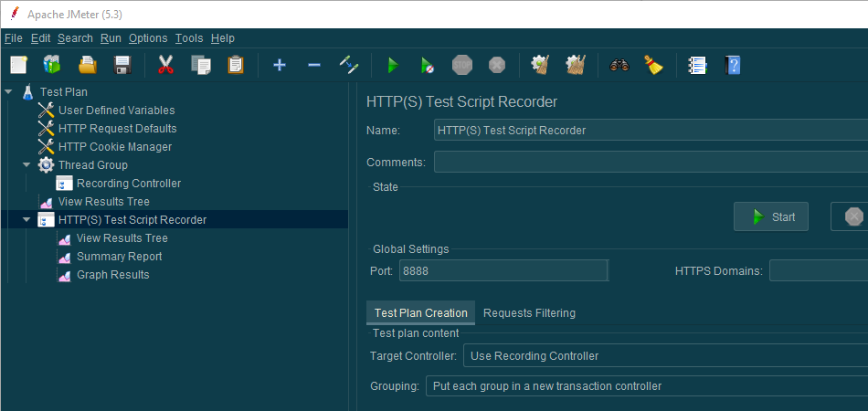The height and width of the screenshot is (411, 868).
Task: Expand all nodes with plus icon
Action: pyautogui.click(x=280, y=65)
